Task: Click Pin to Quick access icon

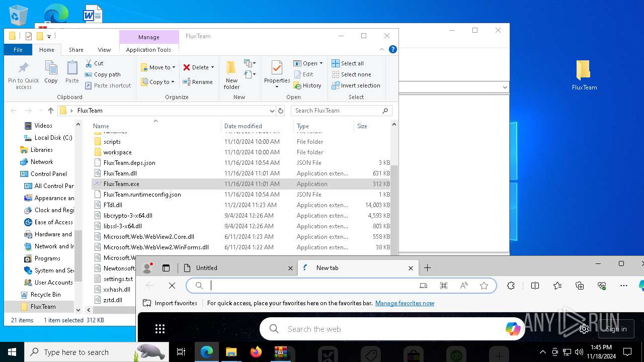Action: point(23,75)
